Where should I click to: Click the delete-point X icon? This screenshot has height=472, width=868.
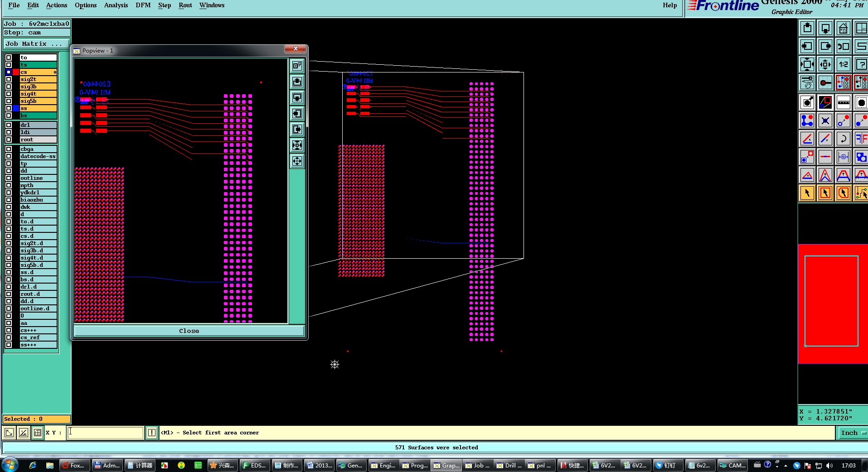825,120
